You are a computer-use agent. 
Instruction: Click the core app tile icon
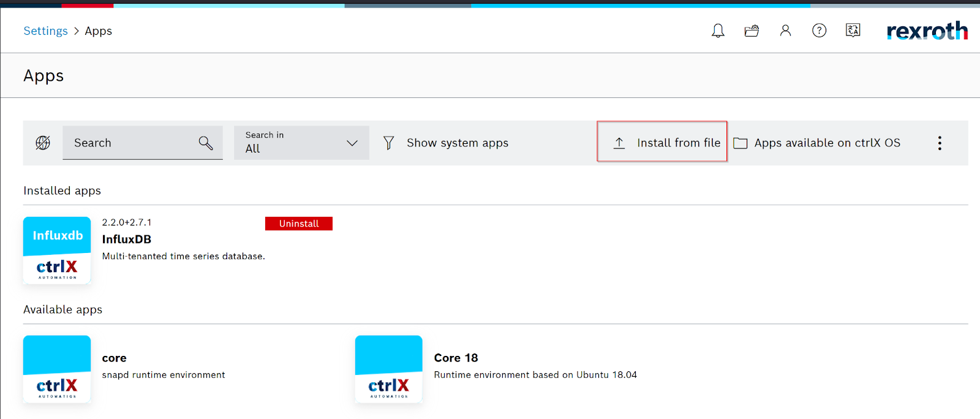click(57, 369)
